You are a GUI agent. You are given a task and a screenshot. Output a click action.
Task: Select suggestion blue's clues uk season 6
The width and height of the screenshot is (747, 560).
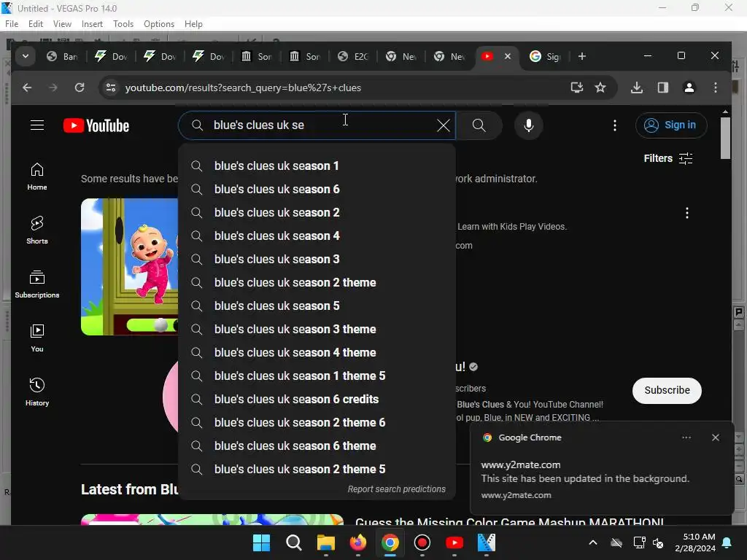[317, 189]
